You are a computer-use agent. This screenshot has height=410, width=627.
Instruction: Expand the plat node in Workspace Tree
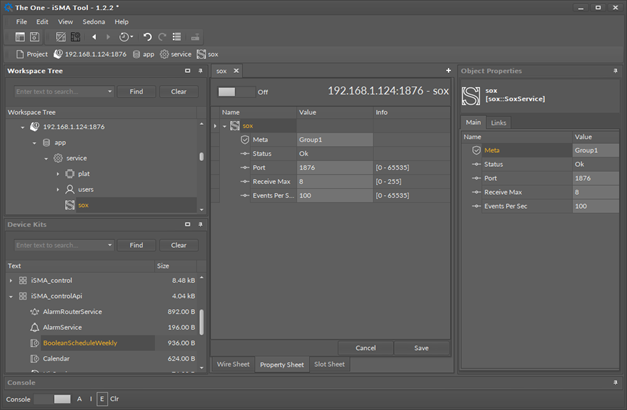[58, 174]
